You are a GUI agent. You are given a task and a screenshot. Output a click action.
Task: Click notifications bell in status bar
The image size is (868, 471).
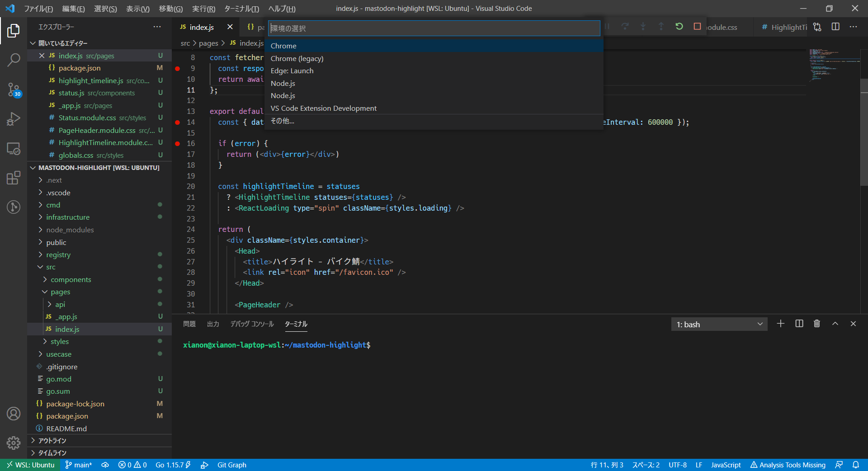pos(856,465)
